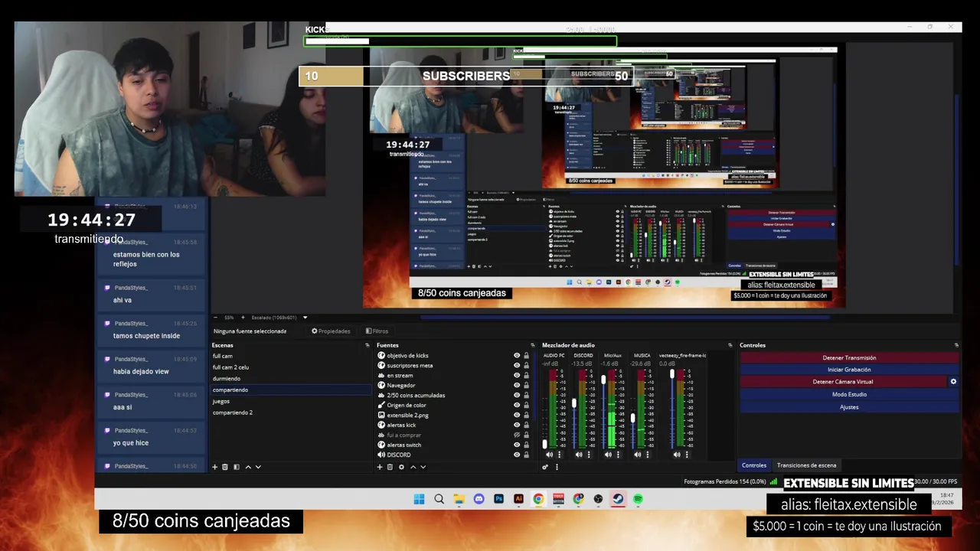
Task: Unlock the alertas kick source
Action: 526,425
